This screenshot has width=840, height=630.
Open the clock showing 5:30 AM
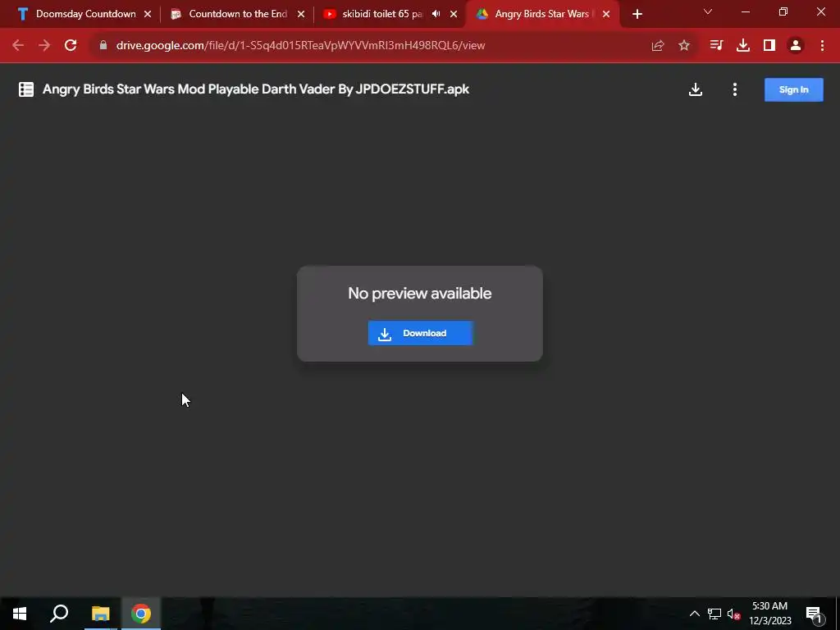tap(769, 614)
